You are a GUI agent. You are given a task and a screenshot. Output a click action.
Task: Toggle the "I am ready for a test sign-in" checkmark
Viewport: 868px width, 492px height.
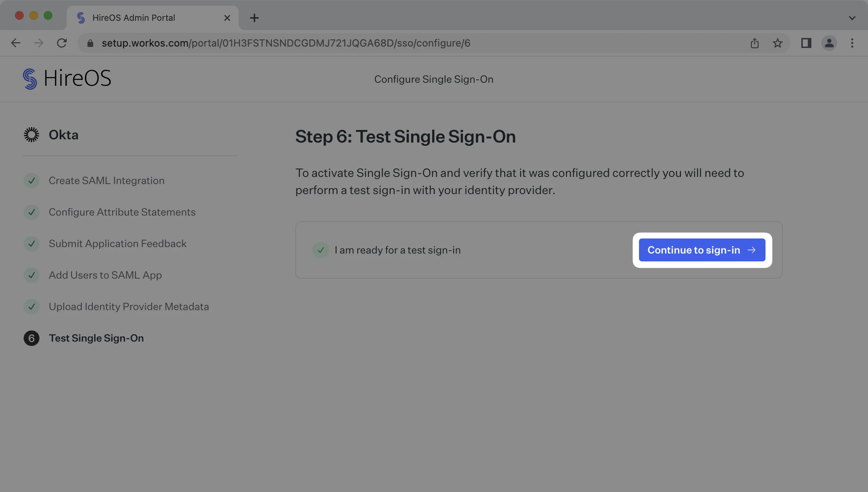tap(321, 250)
